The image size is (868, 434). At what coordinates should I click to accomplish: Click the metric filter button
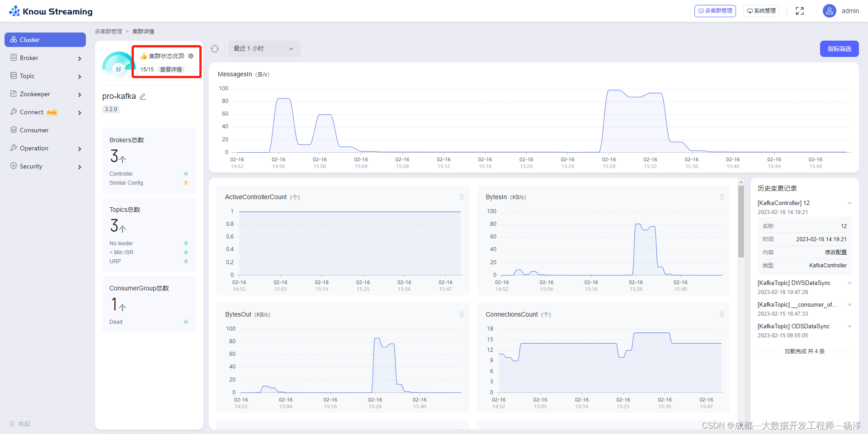tap(840, 49)
